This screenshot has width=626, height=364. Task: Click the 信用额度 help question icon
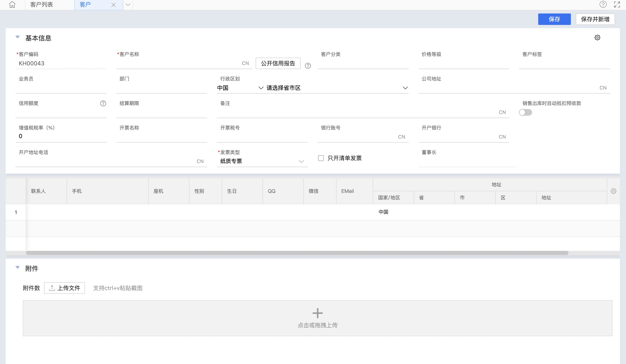click(x=103, y=103)
